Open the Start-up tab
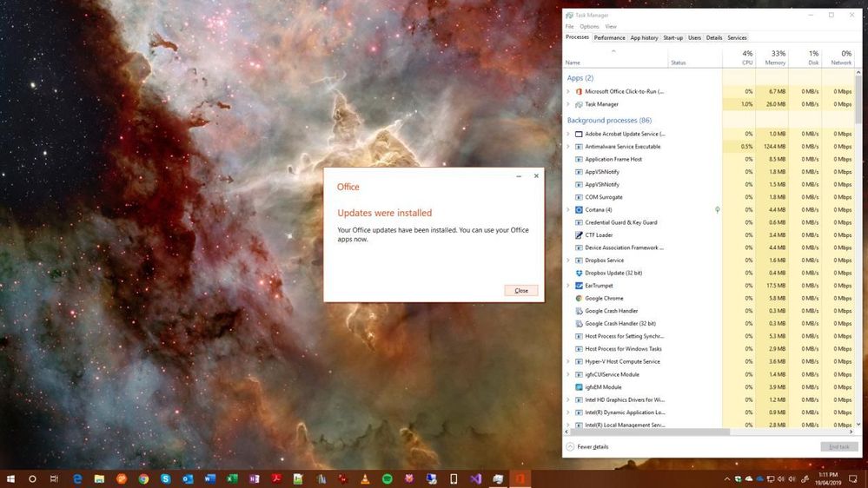The image size is (868, 488). pos(673,37)
